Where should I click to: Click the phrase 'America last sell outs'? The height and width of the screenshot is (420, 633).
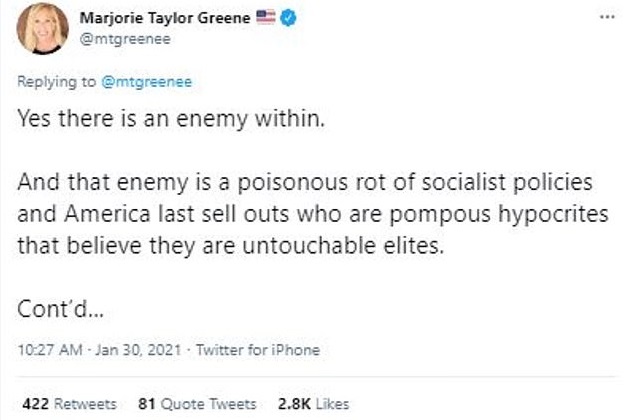[143, 217]
